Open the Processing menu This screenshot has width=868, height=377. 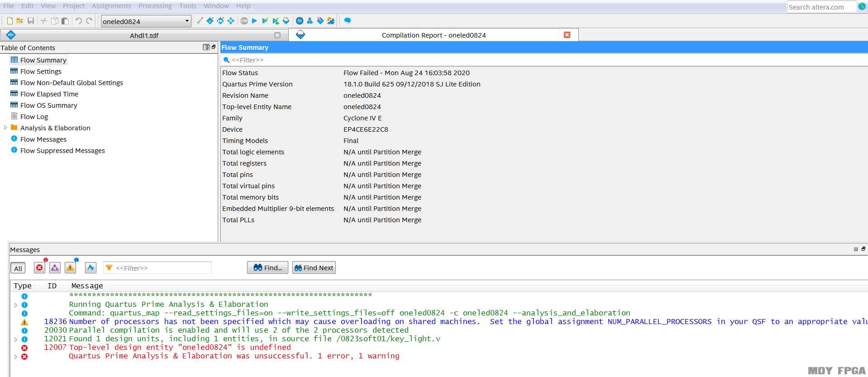tap(155, 6)
